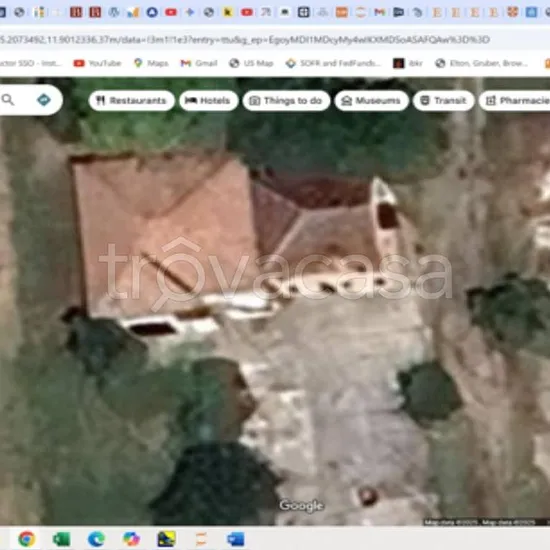The height and width of the screenshot is (550, 550).
Task: Click the Pharmacies category chip
Action: pyautogui.click(x=516, y=101)
